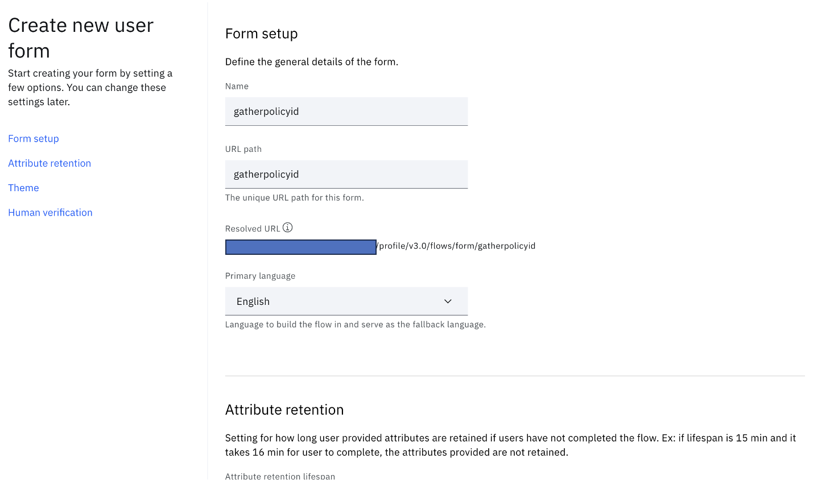
Task: Click the resolved URL path text
Action: (457, 246)
